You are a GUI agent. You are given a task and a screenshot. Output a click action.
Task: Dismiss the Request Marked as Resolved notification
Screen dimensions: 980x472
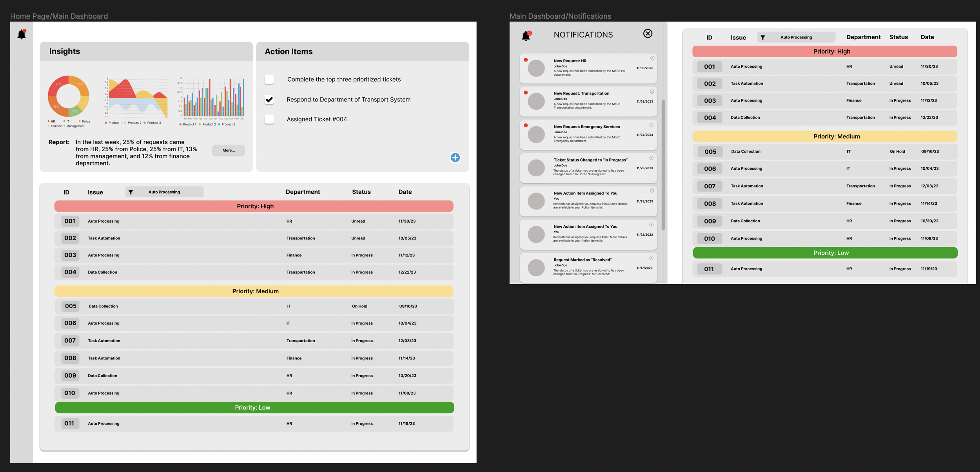click(652, 258)
